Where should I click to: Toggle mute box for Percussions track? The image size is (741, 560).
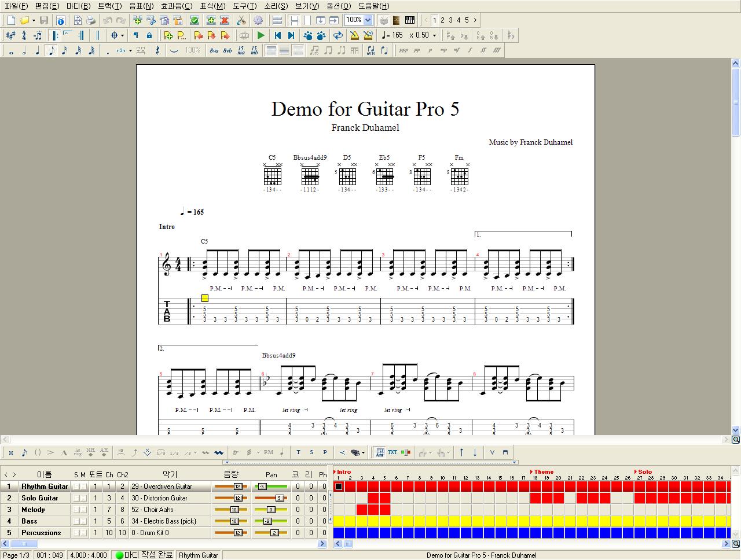83,533
